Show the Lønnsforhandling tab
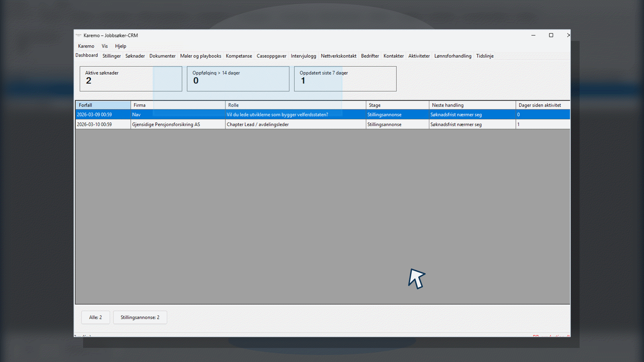This screenshot has height=362, width=644. coord(453,56)
